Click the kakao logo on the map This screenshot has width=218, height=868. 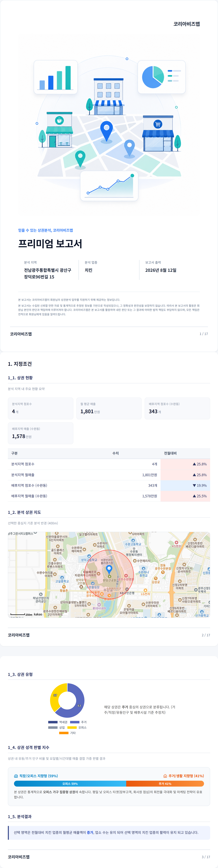pos(38,614)
